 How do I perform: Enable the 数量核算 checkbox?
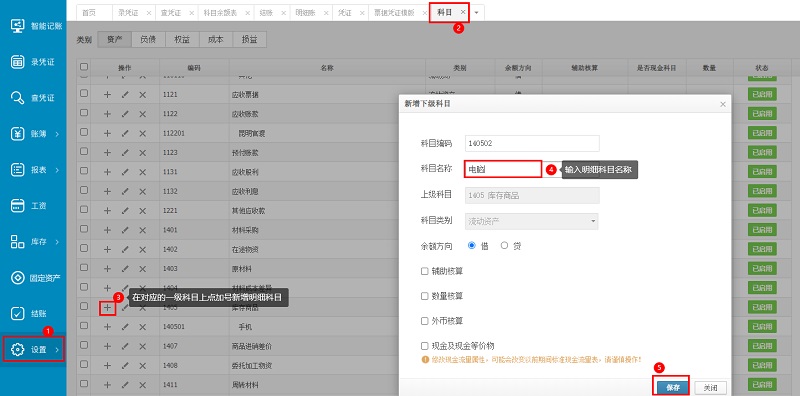[x=424, y=296]
